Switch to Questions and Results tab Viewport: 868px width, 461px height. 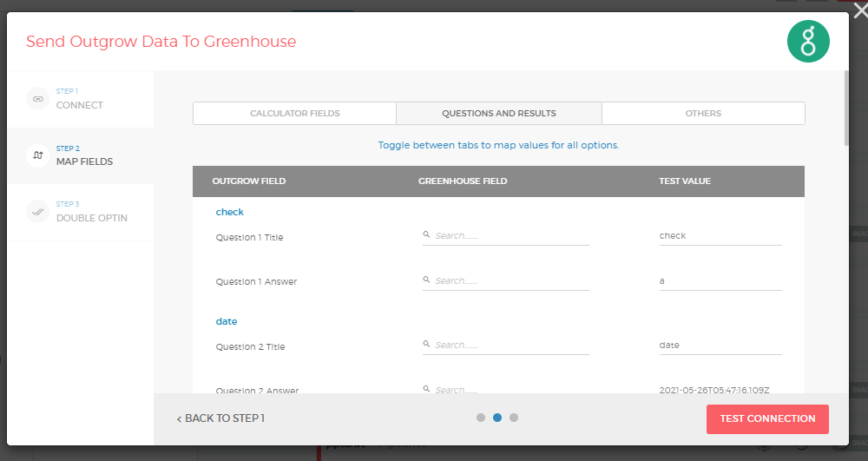(499, 114)
